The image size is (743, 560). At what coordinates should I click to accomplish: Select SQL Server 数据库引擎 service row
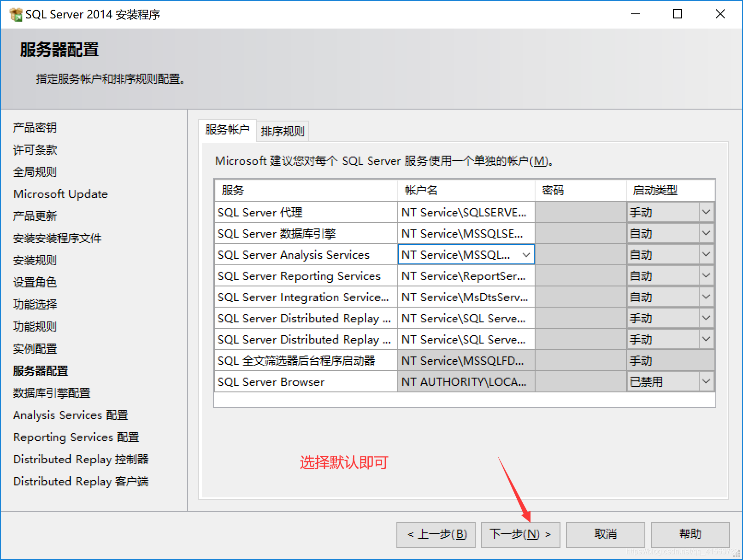coord(306,233)
